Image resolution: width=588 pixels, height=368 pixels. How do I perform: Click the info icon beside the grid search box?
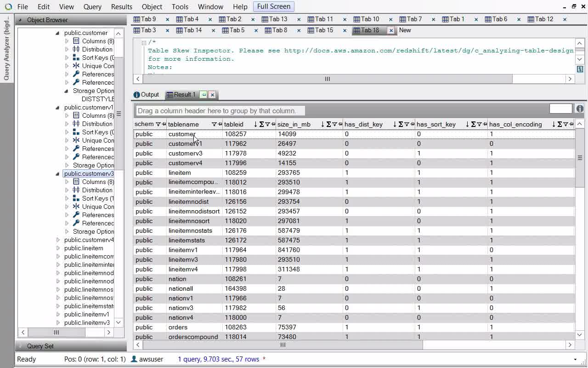coord(580,109)
